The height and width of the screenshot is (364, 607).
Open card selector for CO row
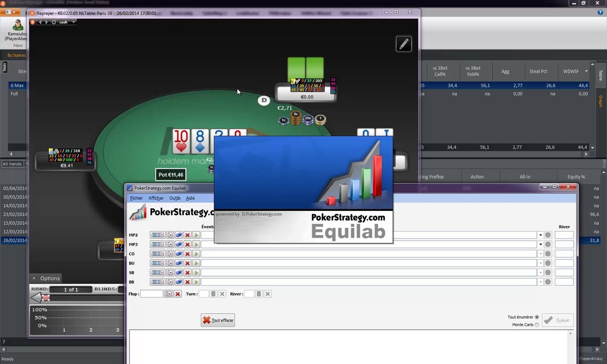tap(170, 254)
